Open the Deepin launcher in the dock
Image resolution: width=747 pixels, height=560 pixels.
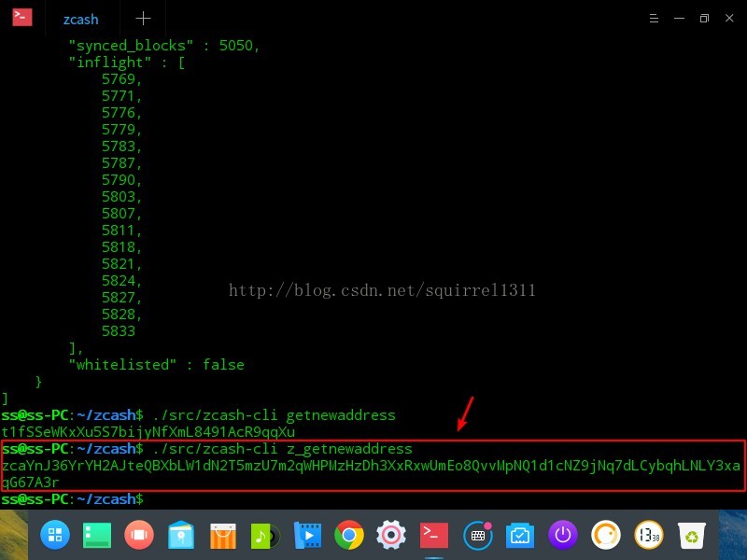(x=55, y=535)
